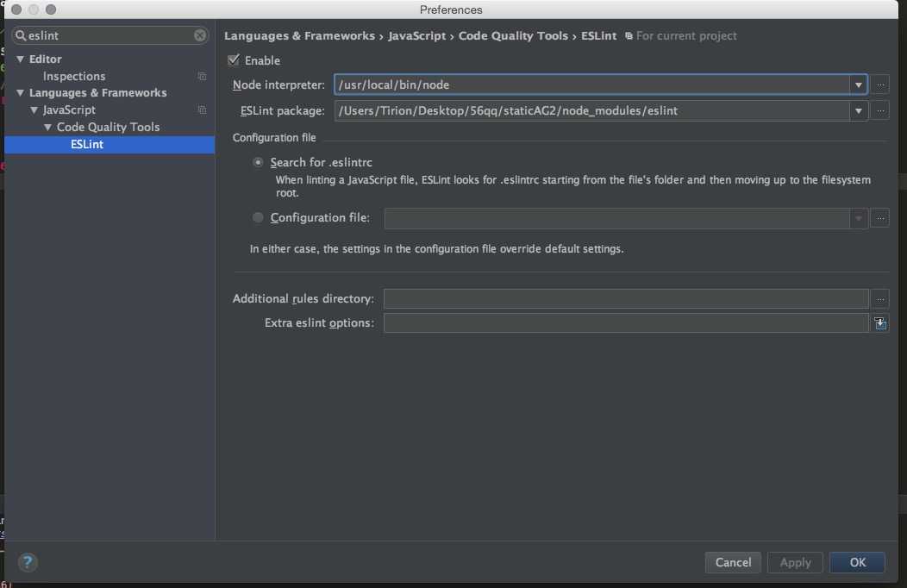Screen dimensions: 907x588
Task: Select the Configuration file radio option
Action: pyautogui.click(x=258, y=217)
